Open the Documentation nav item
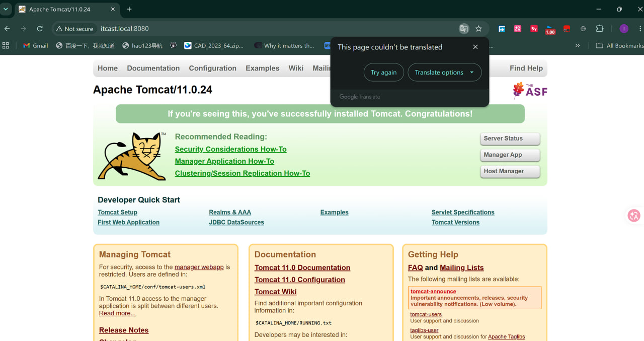Screen dimensions: 644x341 (153, 68)
